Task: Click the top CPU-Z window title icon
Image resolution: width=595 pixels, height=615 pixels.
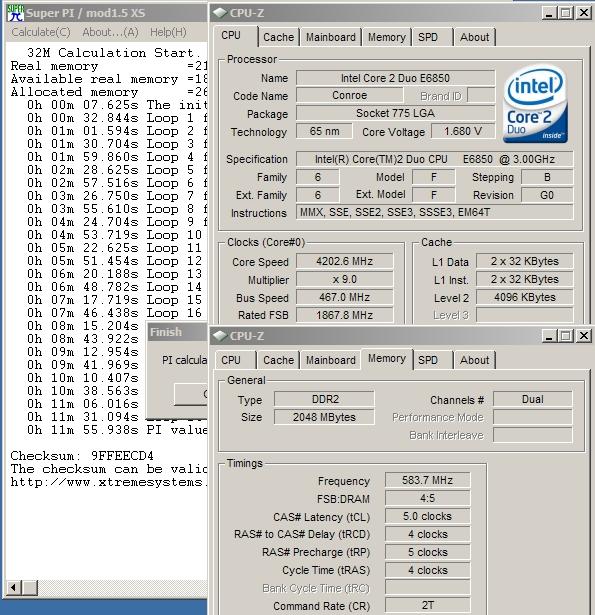Action: (x=220, y=13)
